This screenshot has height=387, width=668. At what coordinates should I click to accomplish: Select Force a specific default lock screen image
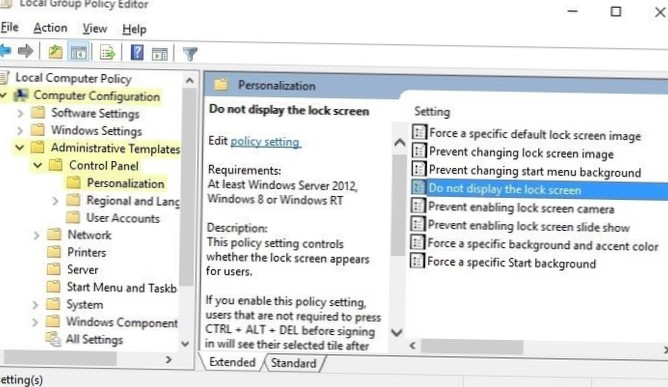(535, 134)
